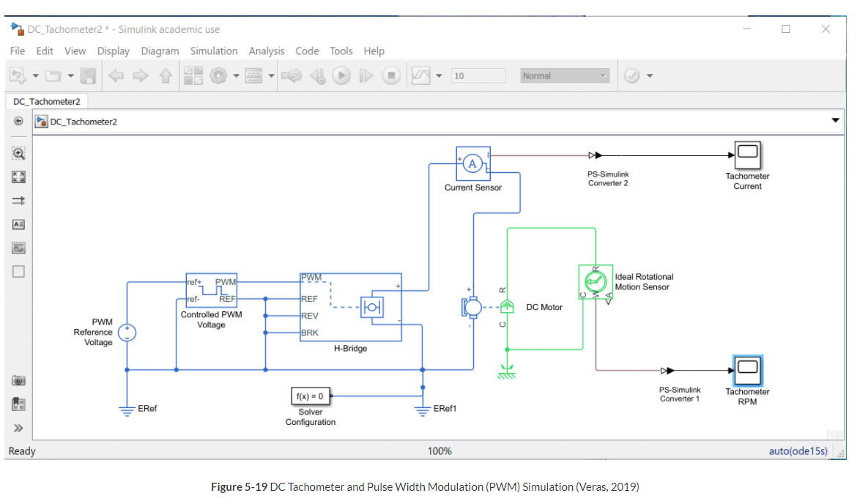
Task: Toggle the sample time legend arrows icon
Action: 18,201
